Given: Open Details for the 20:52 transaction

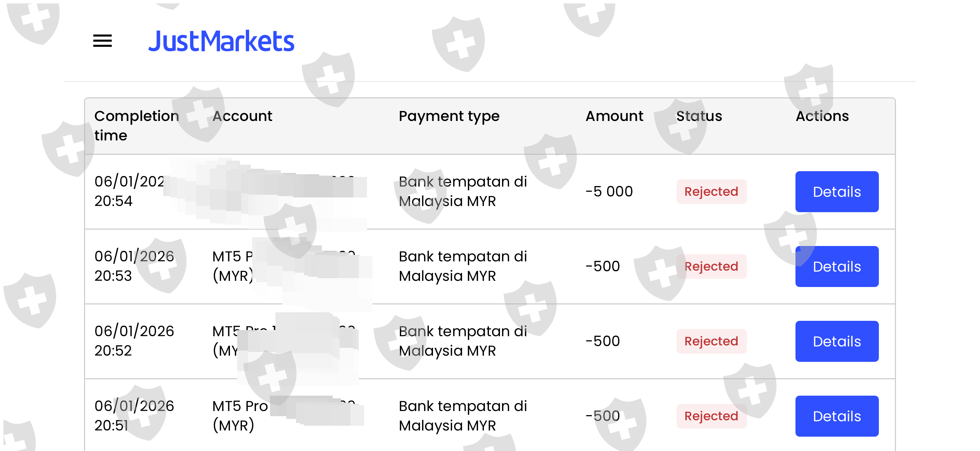Looking at the screenshot, I should point(836,341).
